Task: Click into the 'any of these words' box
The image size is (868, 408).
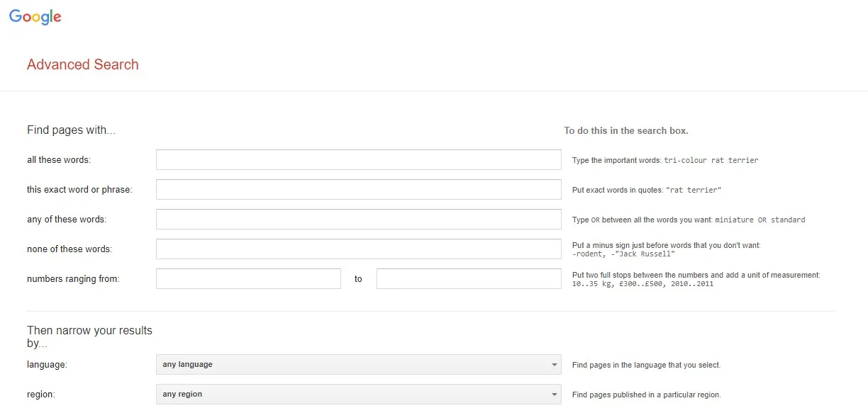Action: pos(358,220)
